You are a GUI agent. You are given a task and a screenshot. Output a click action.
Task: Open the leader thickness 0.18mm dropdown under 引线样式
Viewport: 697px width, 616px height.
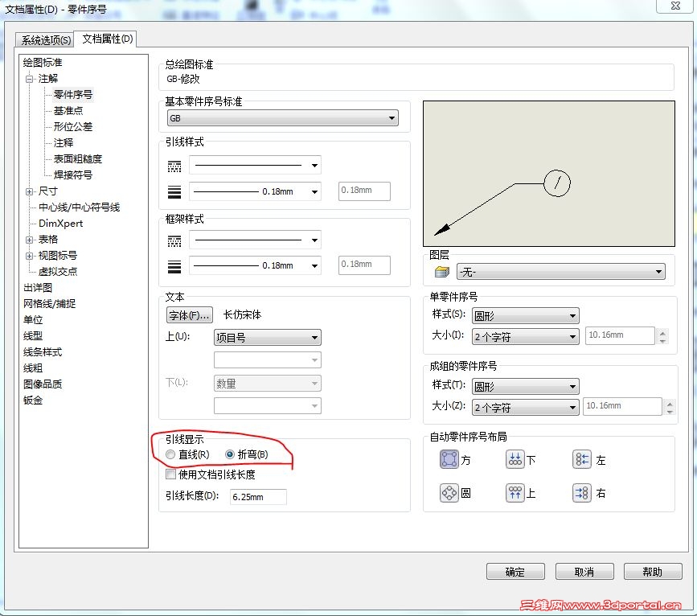pos(255,191)
